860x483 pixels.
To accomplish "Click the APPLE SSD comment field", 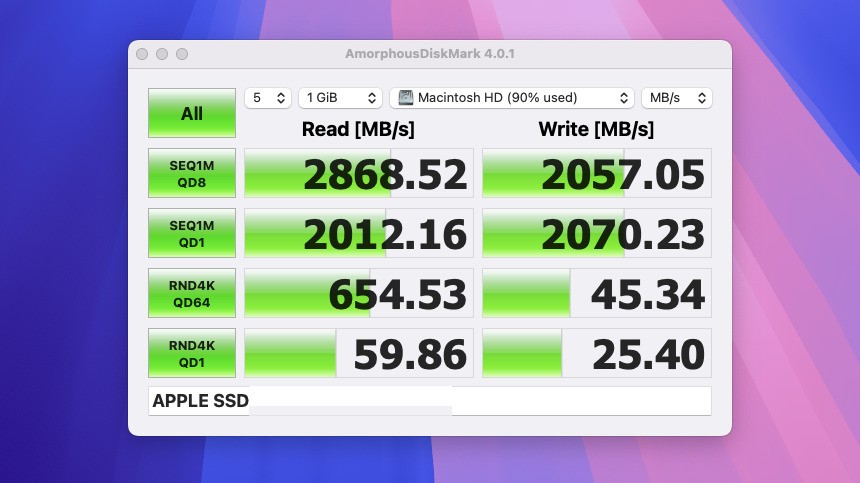I will [429, 401].
